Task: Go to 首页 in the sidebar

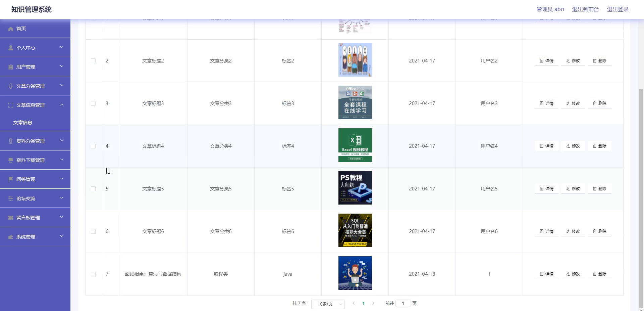Action: click(35, 29)
